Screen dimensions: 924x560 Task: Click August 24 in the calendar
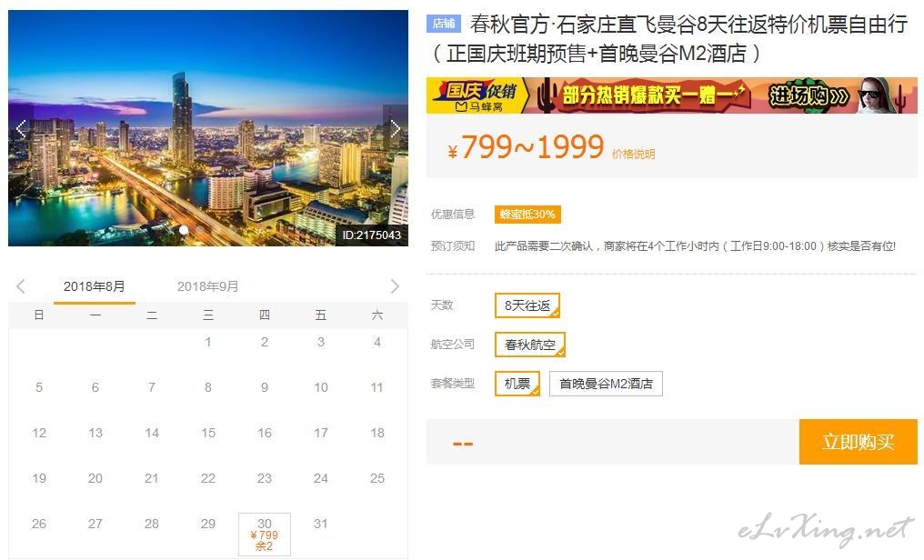click(320, 478)
